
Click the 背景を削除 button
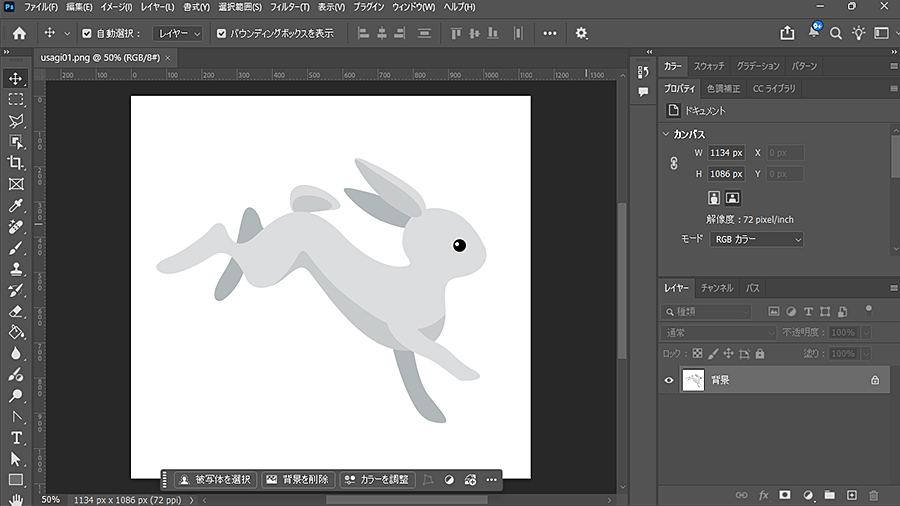[297, 480]
